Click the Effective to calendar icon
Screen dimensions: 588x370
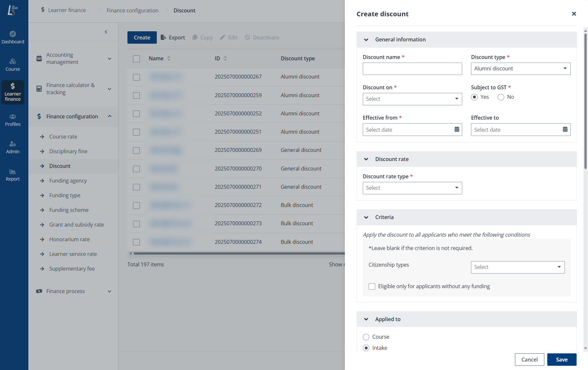(565, 129)
